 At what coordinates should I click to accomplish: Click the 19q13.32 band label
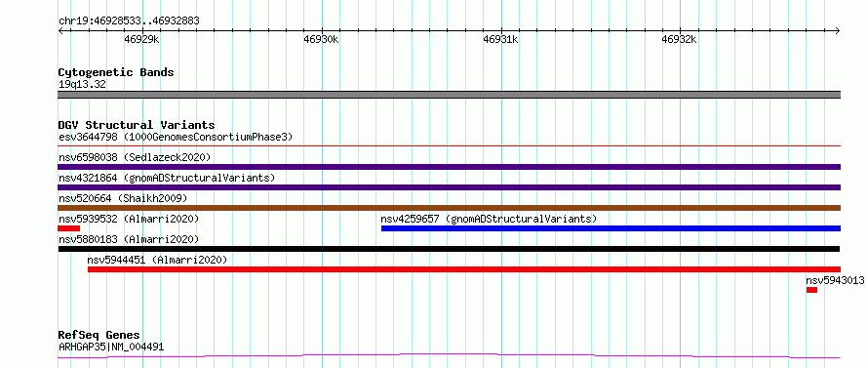pyautogui.click(x=82, y=84)
